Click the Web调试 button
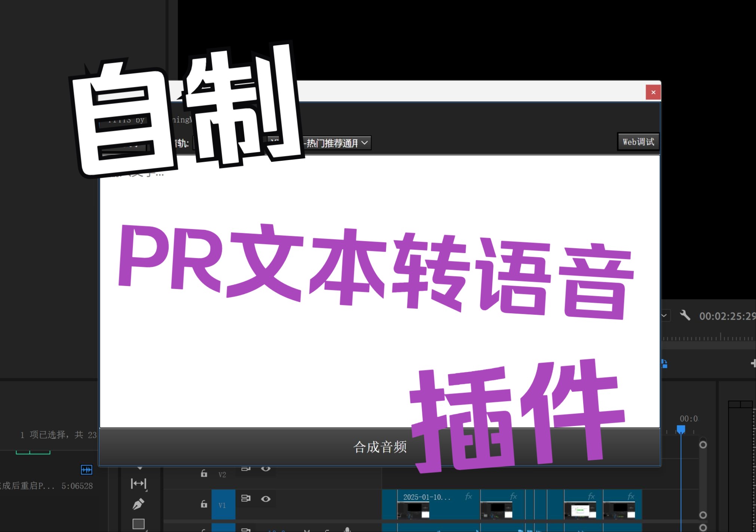Screen dimensions: 756x532 (638, 142)
